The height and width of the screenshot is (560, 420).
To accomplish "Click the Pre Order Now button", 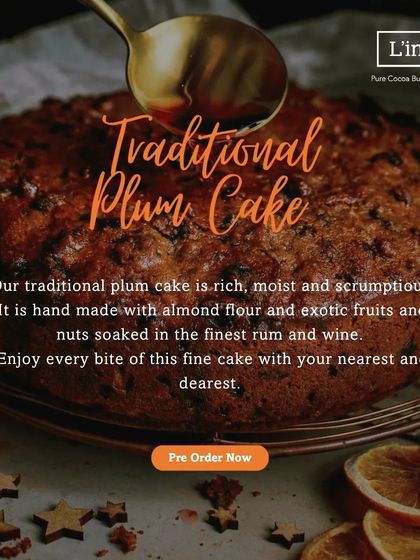I will click(x=210, y=458).
